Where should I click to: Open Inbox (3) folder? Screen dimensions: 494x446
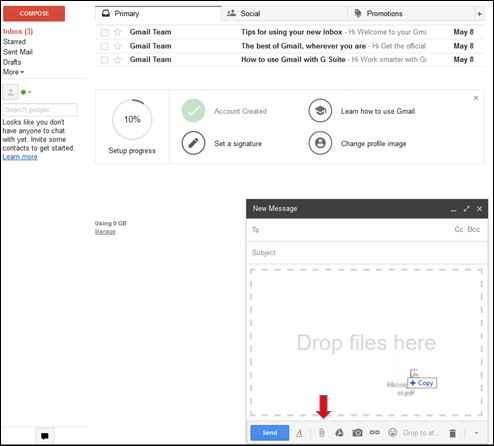[18, 31]
